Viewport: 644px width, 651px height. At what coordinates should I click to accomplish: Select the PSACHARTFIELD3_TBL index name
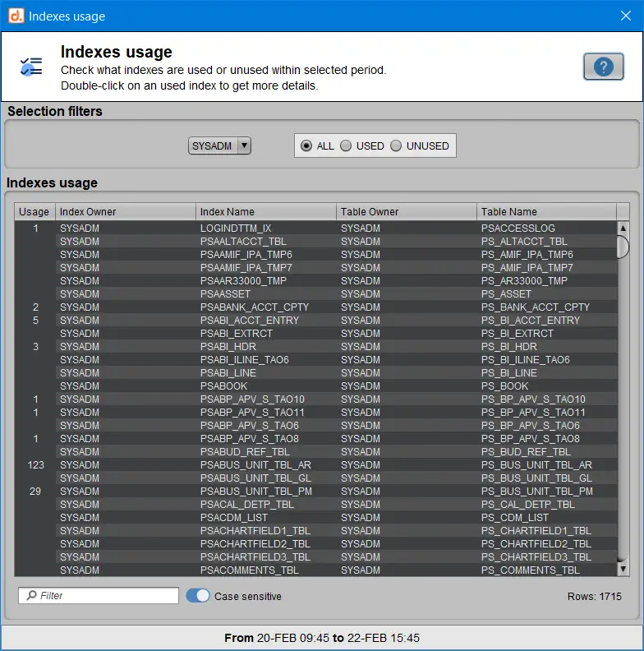pos(255,556)
